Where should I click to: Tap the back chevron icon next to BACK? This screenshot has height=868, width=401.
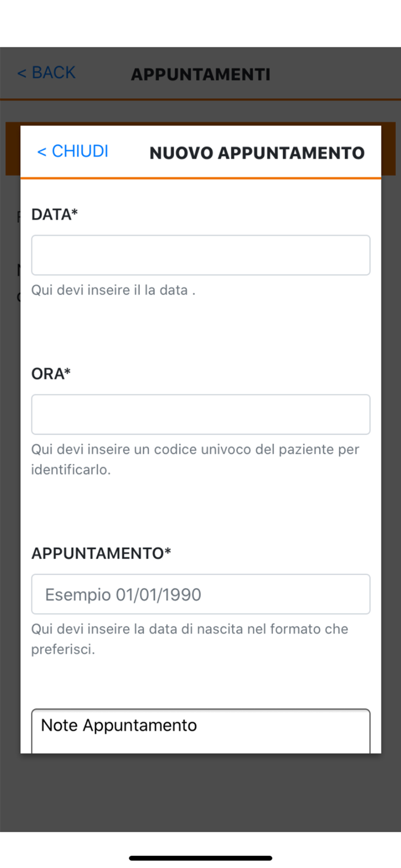click(21, 73)
